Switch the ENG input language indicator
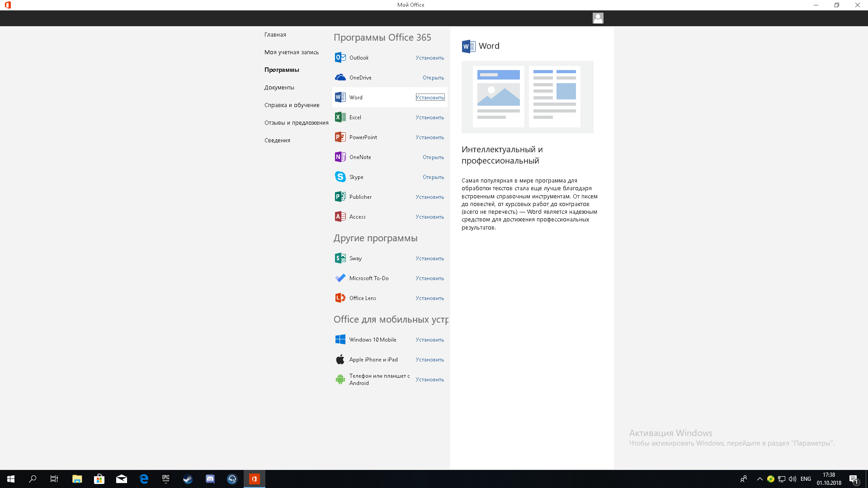Screen dimensions: 868x488 click(x=806, y=479)
